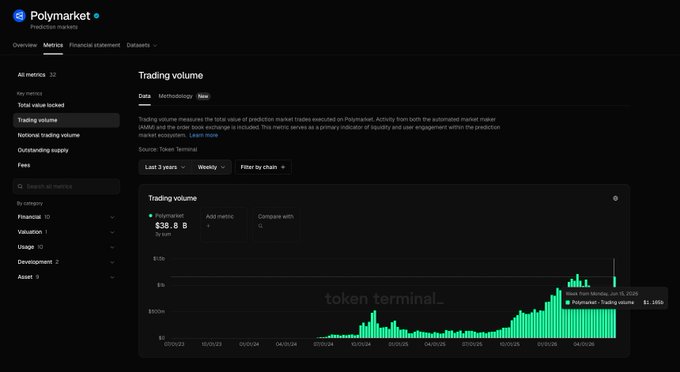Open the Last 3 years range dropdown

[x=165, y=167]
